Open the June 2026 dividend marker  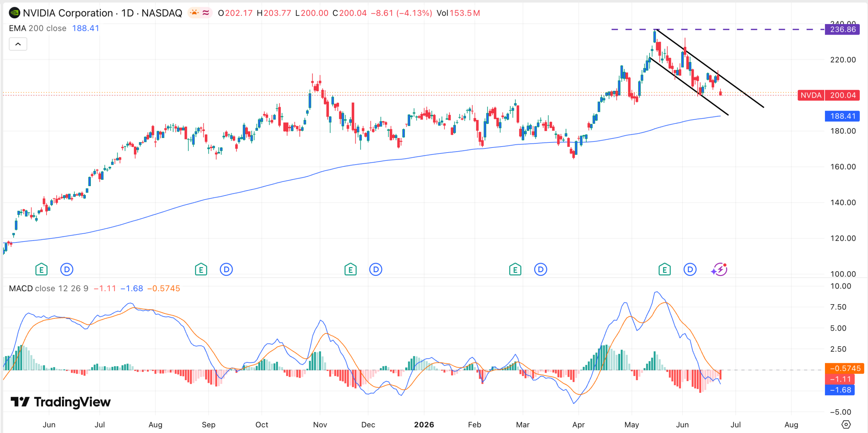(690, 270)
